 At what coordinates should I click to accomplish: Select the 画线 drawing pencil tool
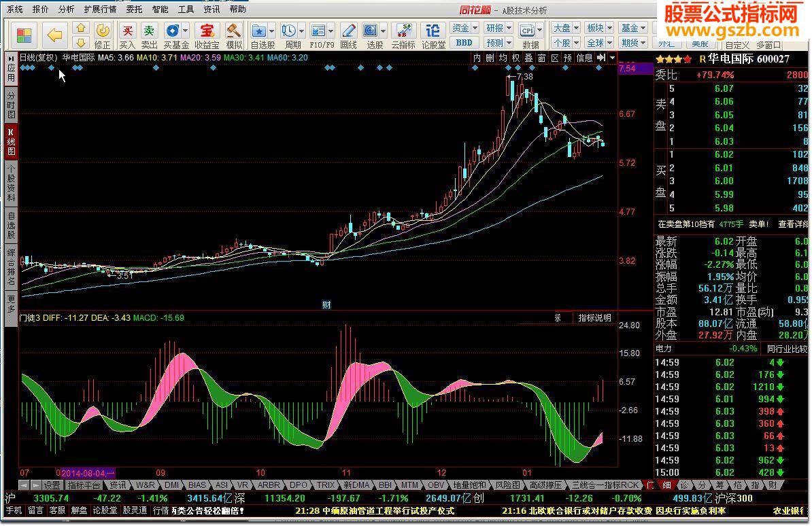(348, 31)
